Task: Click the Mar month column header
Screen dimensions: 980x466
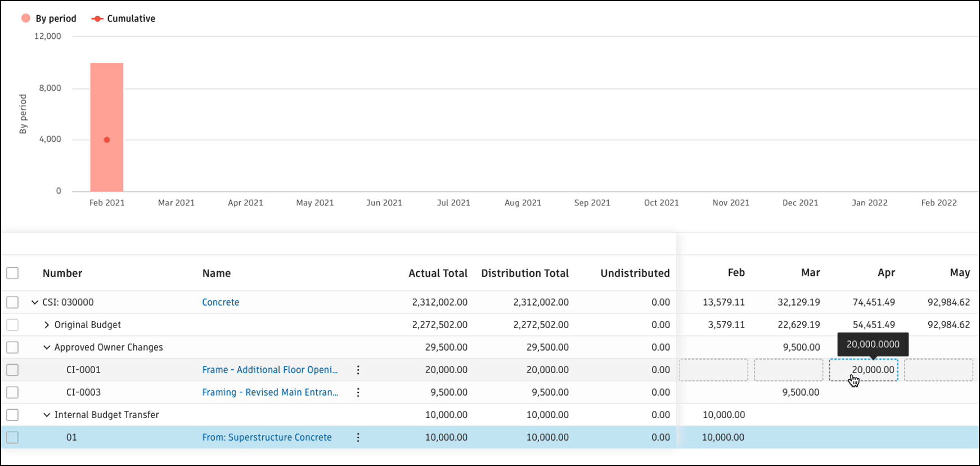Action: pos(810,272)
